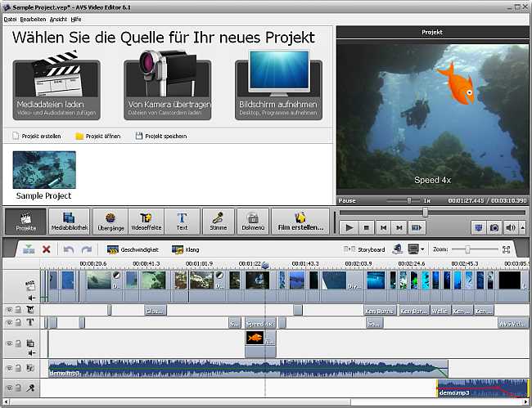Mute preview with speaker icon
The width and height of the screenshot is (532, 408).
point(510,228)
